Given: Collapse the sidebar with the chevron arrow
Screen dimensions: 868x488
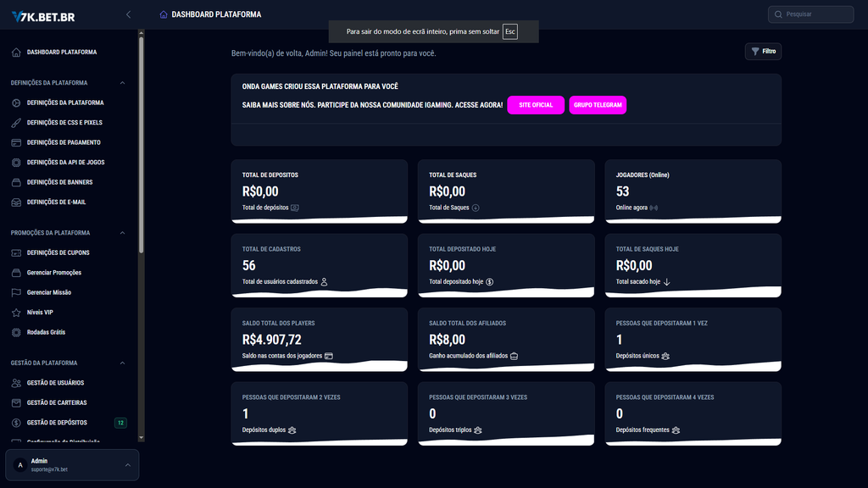Looking at the screenshot, I should click(x=128, y=14).
